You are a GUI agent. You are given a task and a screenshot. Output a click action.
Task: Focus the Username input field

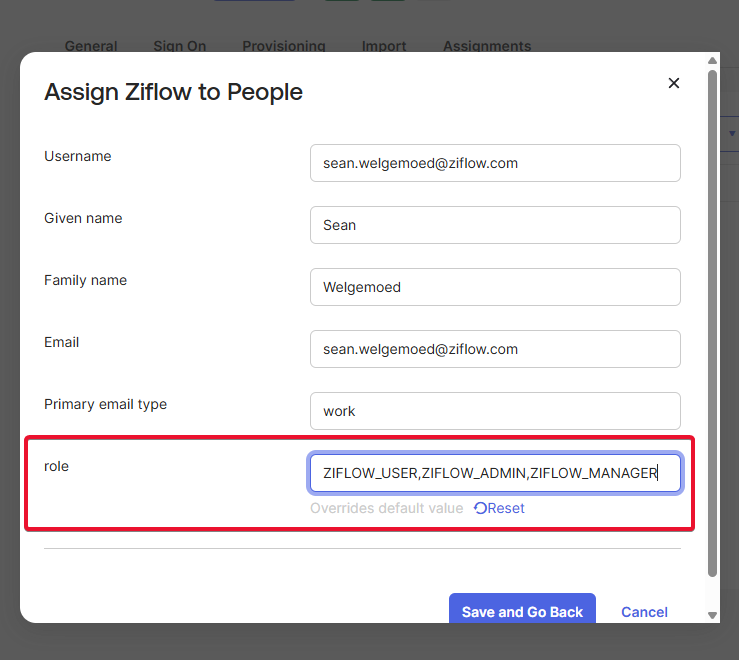(495, 163)
